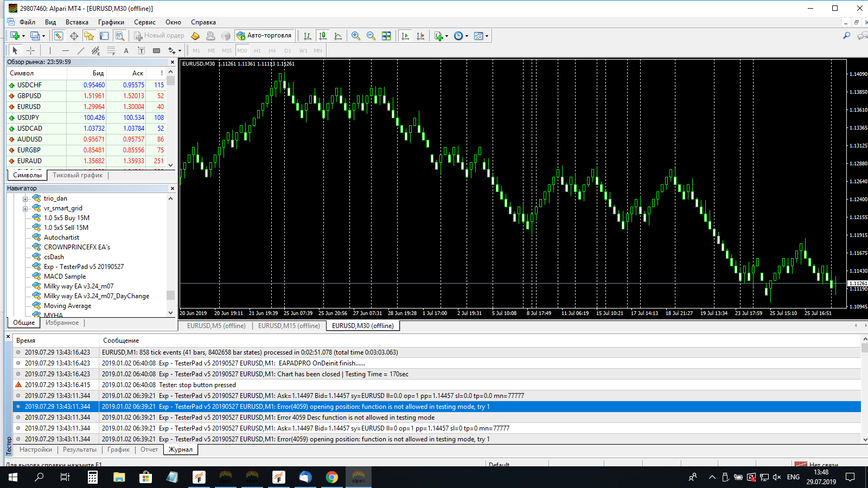Image resolution: width=868 pixels, height=488 pixels.
Task: Select the crosshair cursor tool
Action: click(x=31, y=50)
